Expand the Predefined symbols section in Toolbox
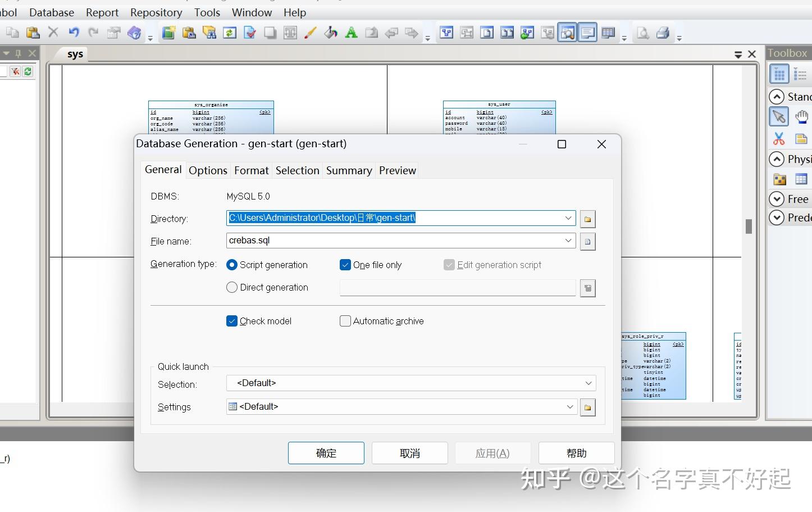 tap(777, 218)
